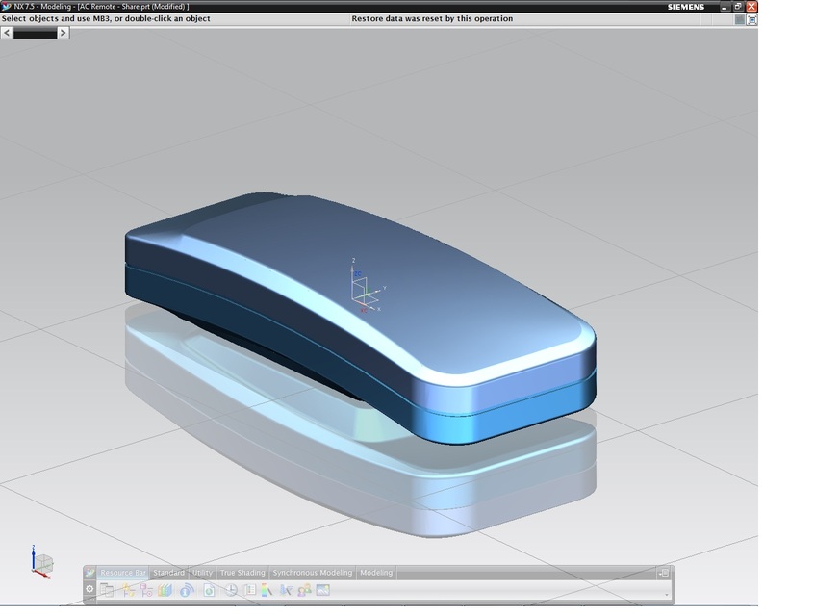840x616 pixels.
Task: Open the Part Navigator panel
Action: pos(148,589)
